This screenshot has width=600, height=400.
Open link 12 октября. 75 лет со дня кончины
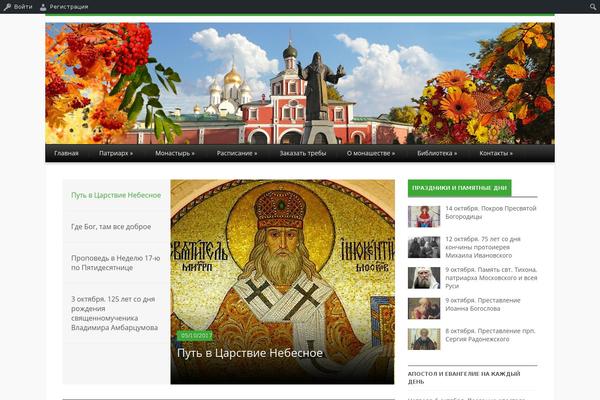point(483,247)
